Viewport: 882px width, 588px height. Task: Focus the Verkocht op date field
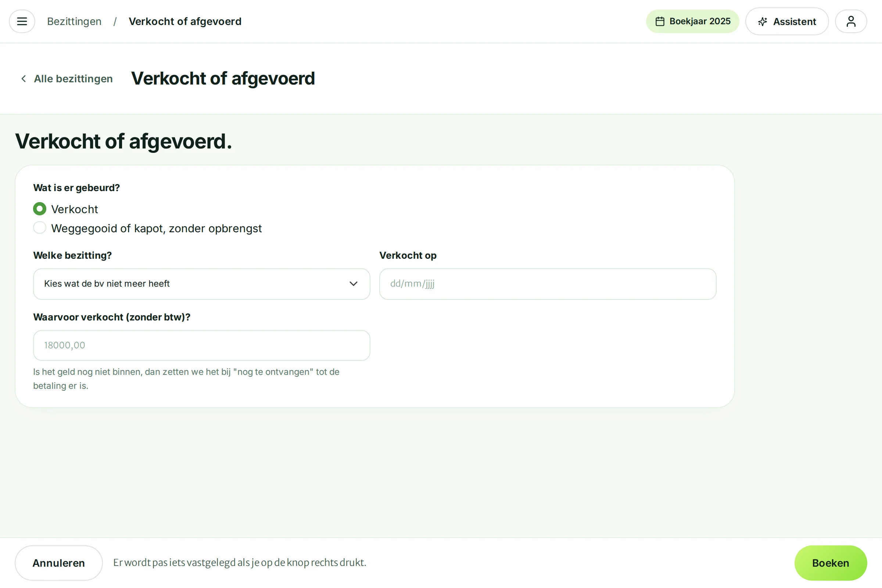pyautogui.click(x=548, y=284)
